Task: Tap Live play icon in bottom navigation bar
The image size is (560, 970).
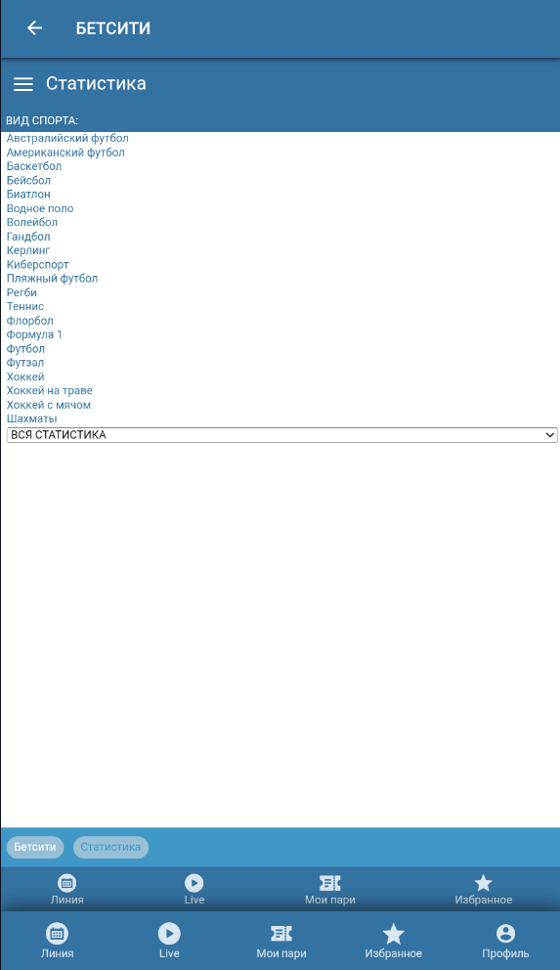Action: point(169,934)
